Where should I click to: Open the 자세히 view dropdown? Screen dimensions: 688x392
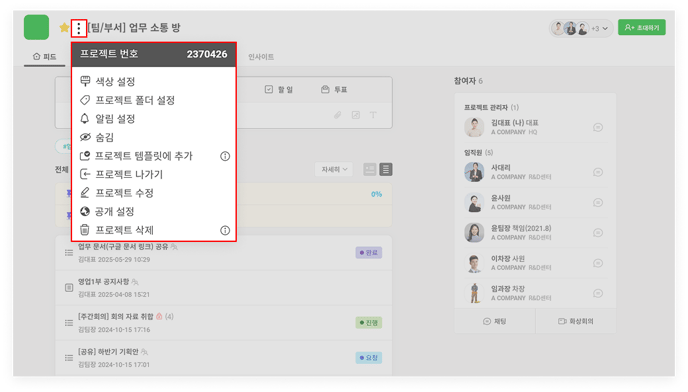click(334, 169)
